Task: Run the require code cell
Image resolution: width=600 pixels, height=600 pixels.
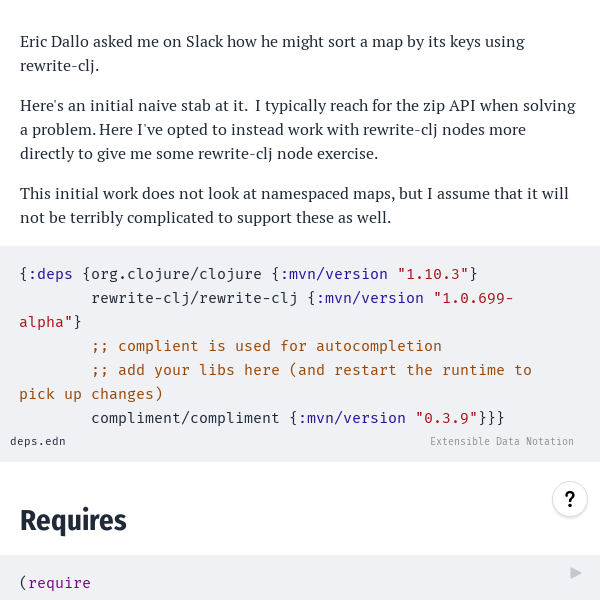Action: tap(576, 573)
